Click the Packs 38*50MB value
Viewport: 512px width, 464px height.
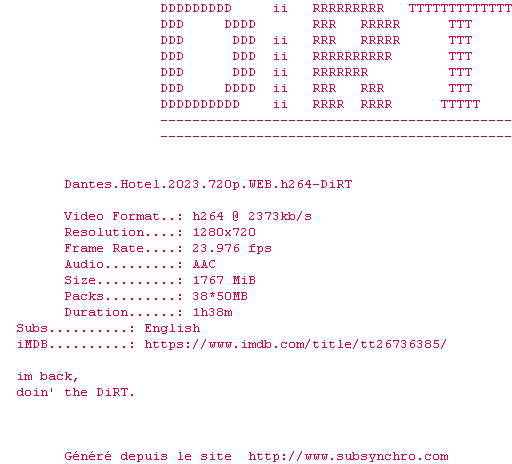point(220,296)
